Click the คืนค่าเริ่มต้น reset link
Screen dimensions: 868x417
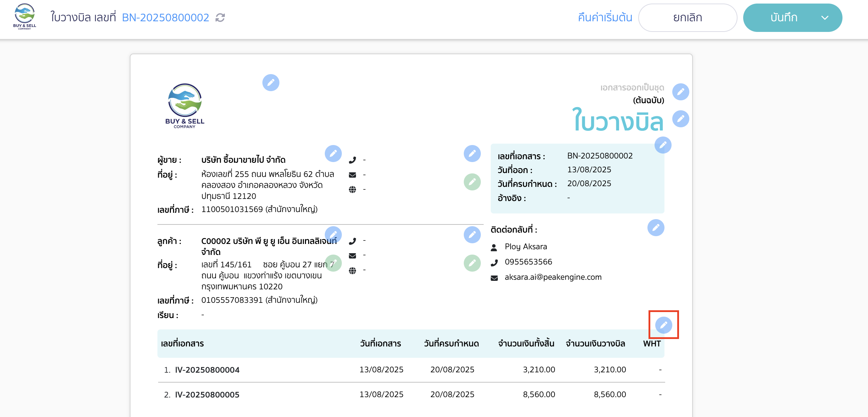click(x=605, y=17)
